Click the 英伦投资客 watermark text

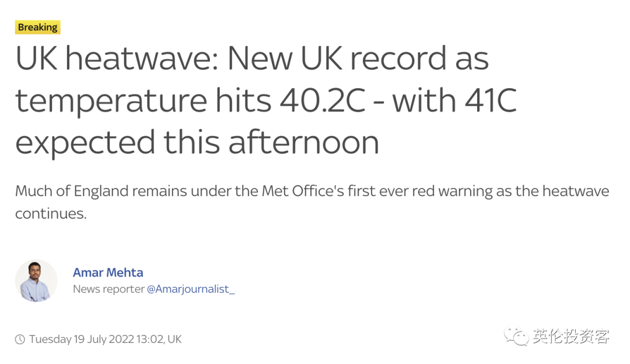[x=571, y=337]
